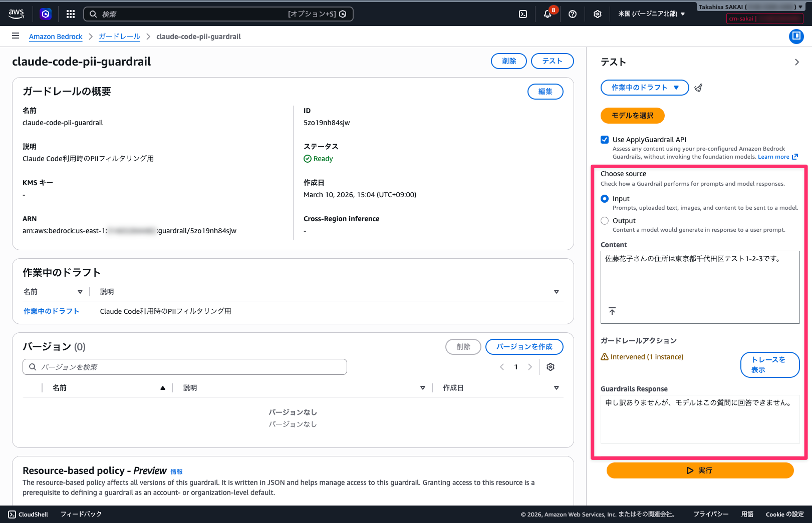Viewport: 812px width, 523px height.
Task: Sort versions by 名前 column ascending arrow
Action: 163,388
